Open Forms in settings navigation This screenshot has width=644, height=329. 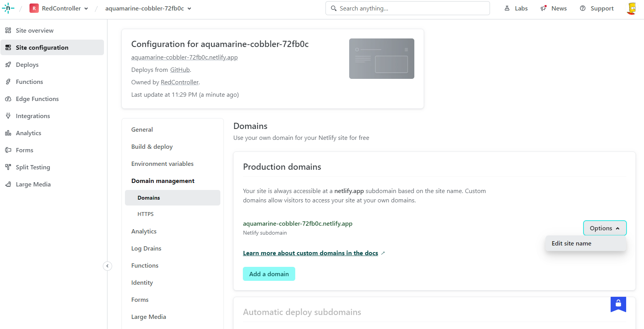coord(140,300)
